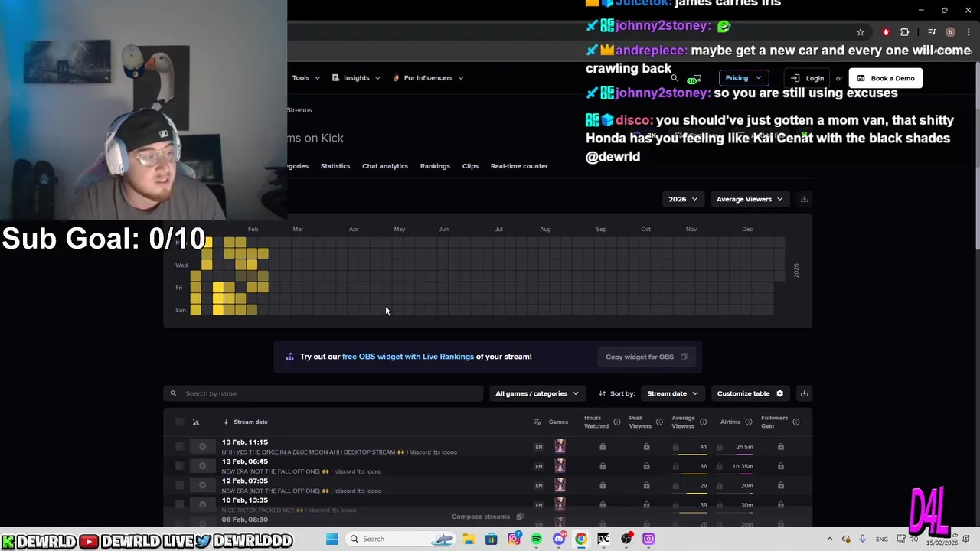Follow the free OBS widget with Live Rankings link
This screenshot has width=980, height=551.
pos(408,357)
